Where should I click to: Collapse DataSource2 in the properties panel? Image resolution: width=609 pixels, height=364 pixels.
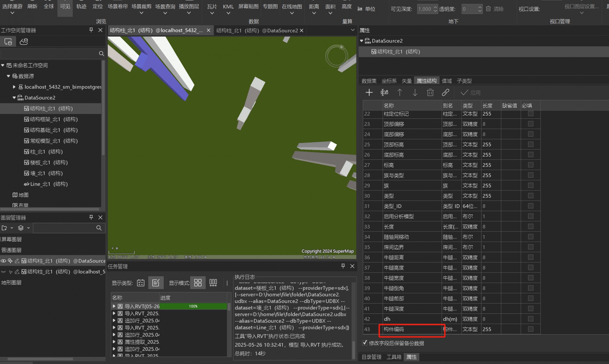click(362, 41)
